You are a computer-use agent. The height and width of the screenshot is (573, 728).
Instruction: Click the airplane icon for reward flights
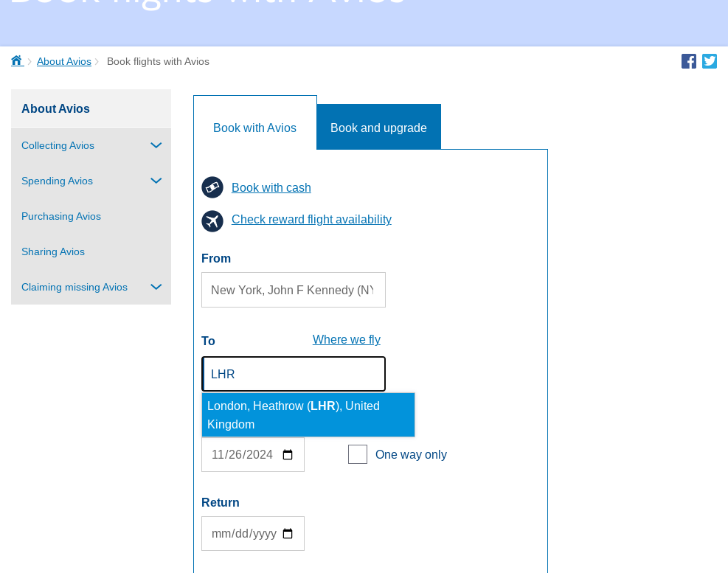[212, 221]
